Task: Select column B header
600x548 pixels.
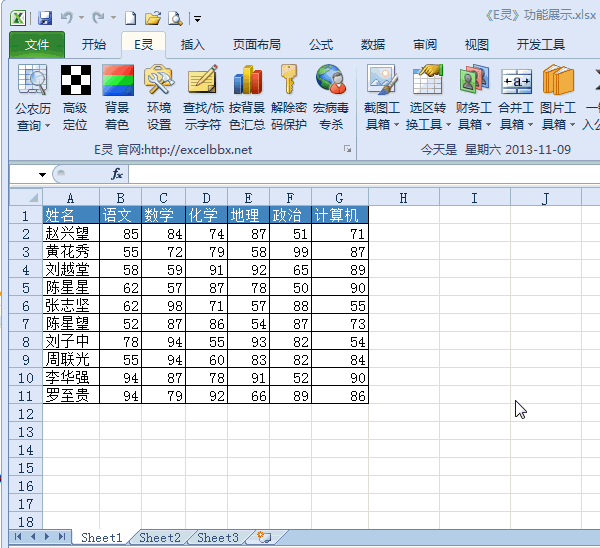Action: (120, 198)
